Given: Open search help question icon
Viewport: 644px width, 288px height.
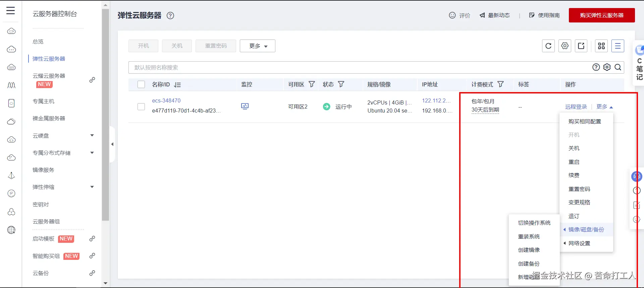Looking at the screenshot, I should (596, 67).
